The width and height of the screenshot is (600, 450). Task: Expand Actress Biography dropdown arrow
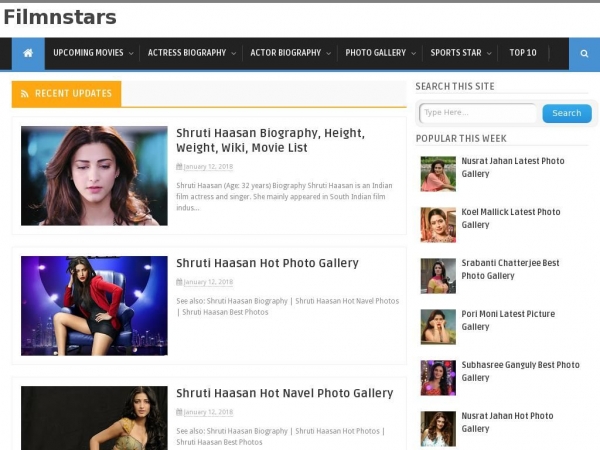coord(234,54)
